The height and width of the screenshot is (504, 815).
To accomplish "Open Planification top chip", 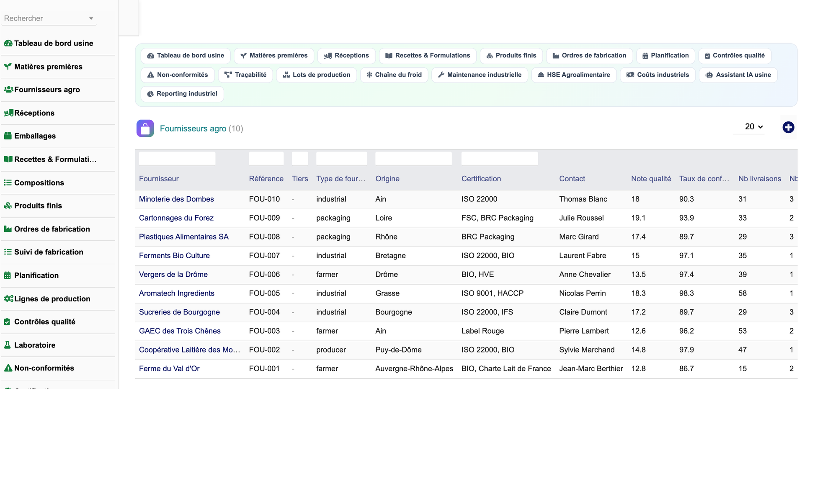I will (665, 56).
